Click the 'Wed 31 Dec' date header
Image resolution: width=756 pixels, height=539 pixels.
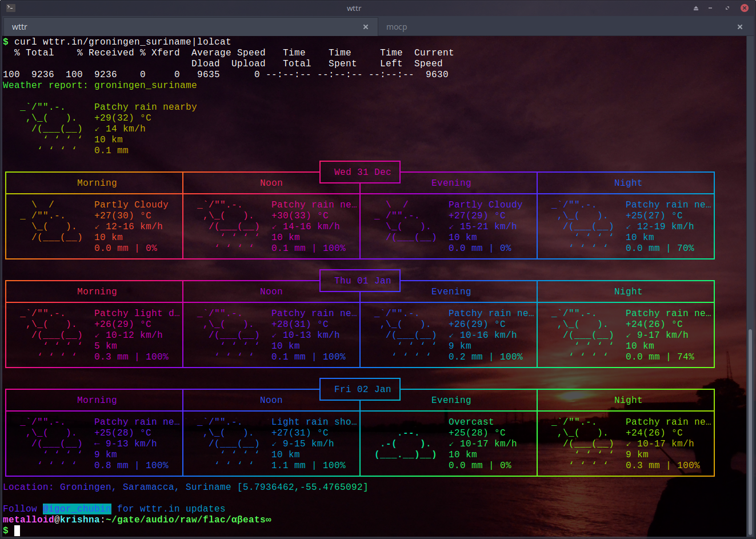362,172
